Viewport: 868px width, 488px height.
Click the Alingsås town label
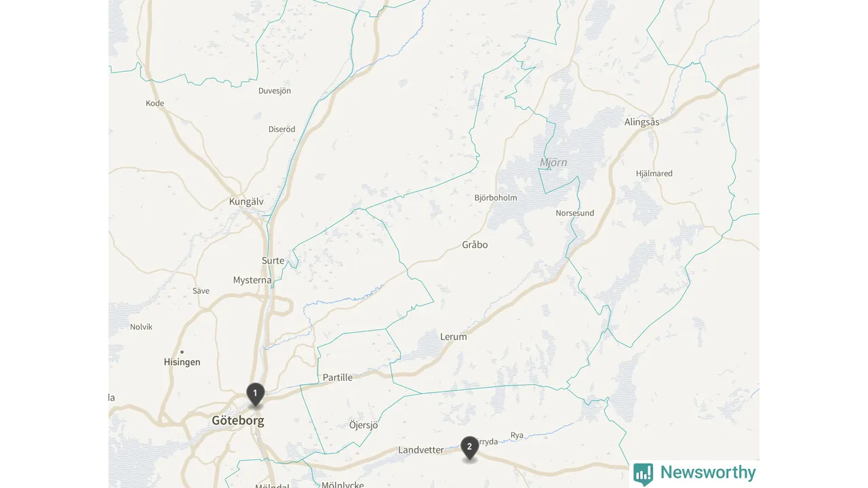642,122
